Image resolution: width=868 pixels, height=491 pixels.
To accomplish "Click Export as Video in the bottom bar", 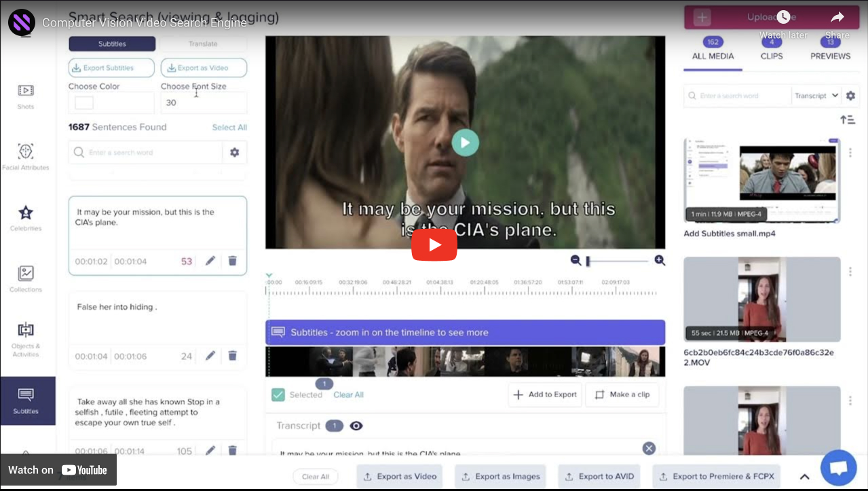I will point(400,477).
